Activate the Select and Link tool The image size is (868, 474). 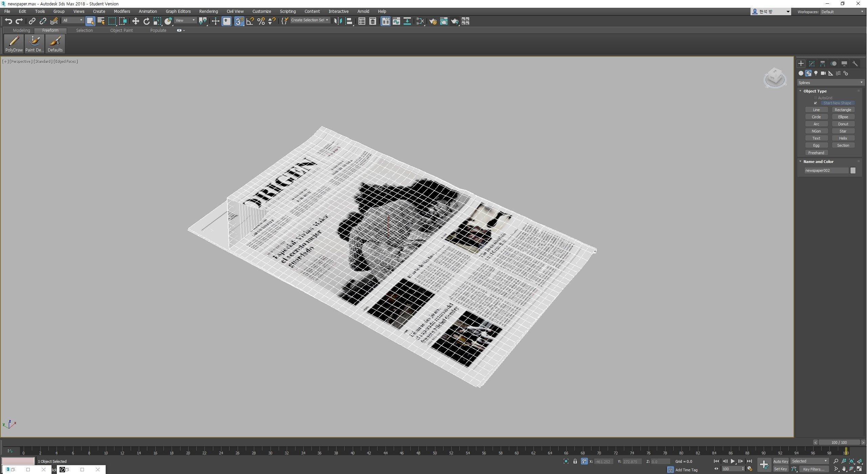click(x=32, y=21)
